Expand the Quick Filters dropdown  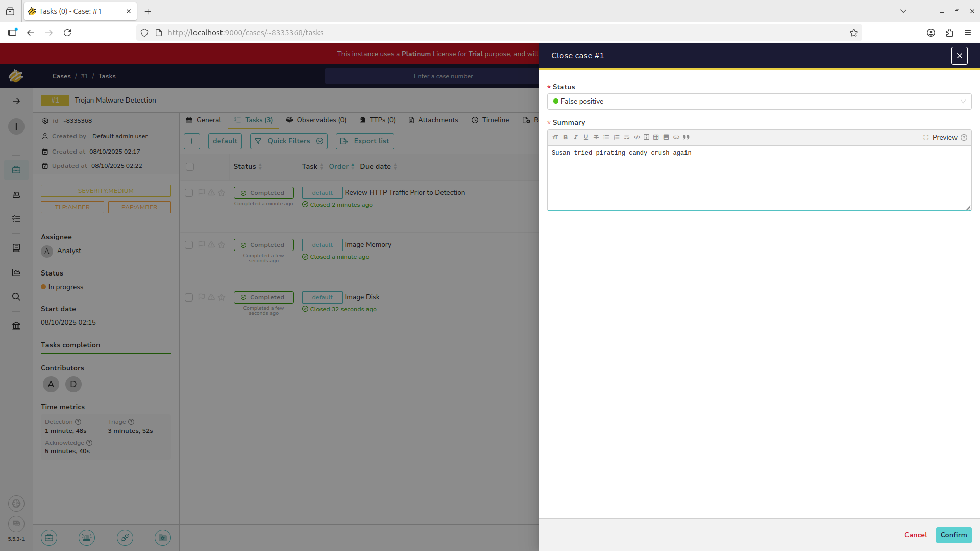[x=289, y=141]
